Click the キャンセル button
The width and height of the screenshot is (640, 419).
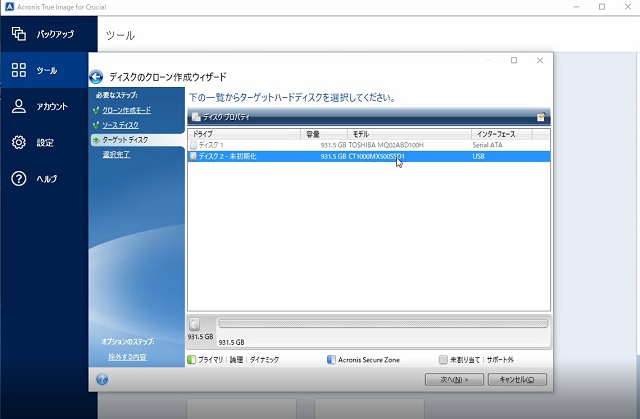[517, 379]
